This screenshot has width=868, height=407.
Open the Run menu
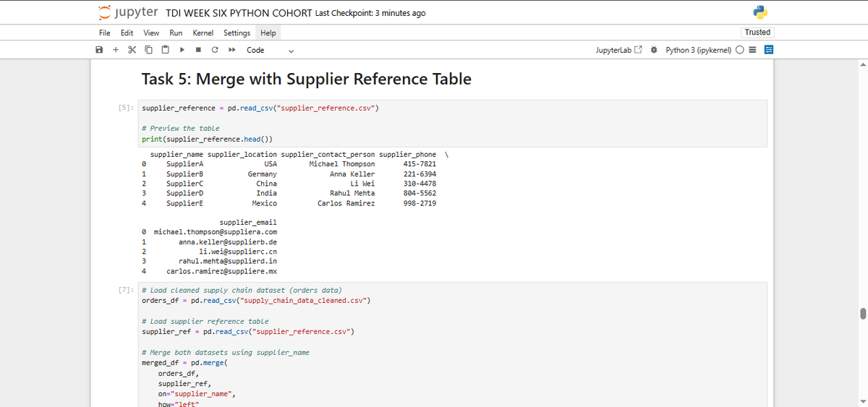(176, 33)
